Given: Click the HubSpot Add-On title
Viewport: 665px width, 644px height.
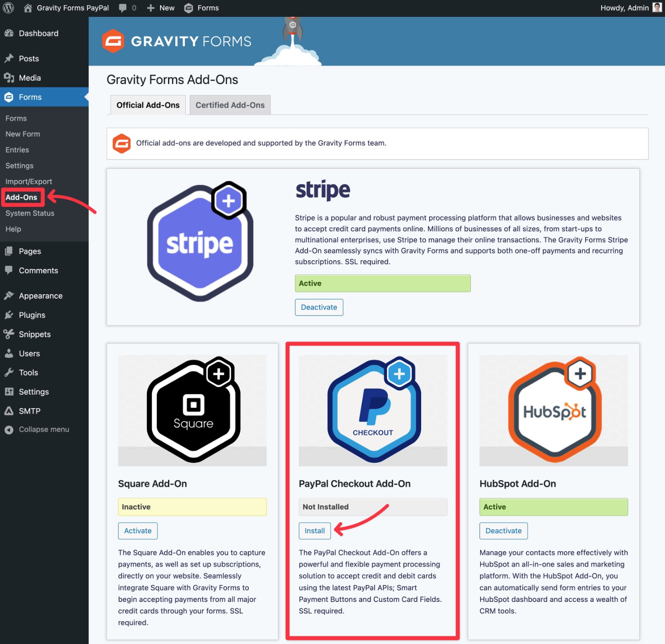Looking at the screenshot, I should [x=518, y=484].
